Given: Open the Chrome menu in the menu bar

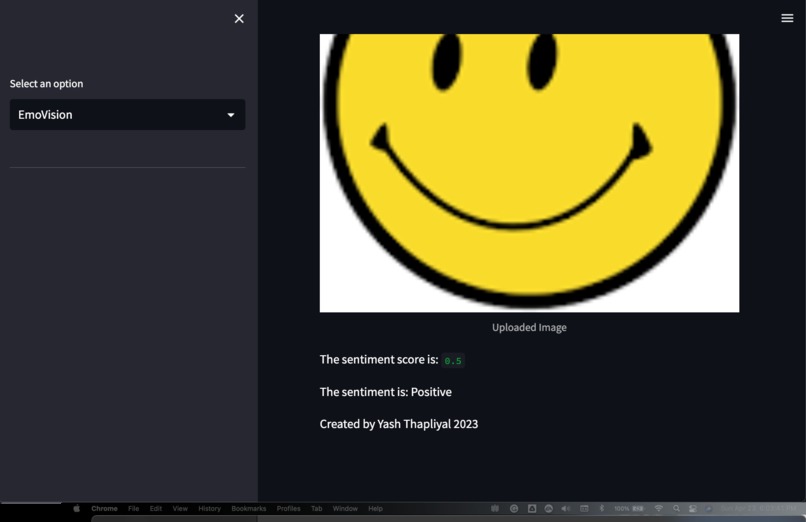Looking at the screenshot, I should (x=104, y=509).
